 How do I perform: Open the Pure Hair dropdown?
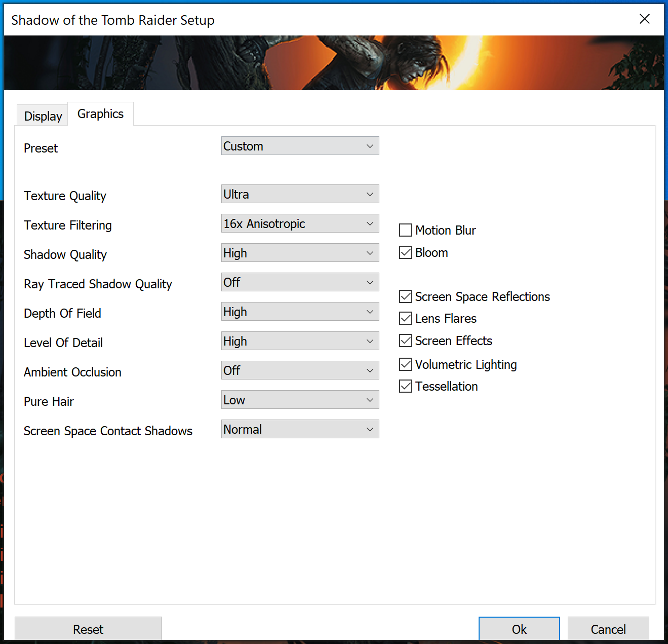click(x=300, y=400)
